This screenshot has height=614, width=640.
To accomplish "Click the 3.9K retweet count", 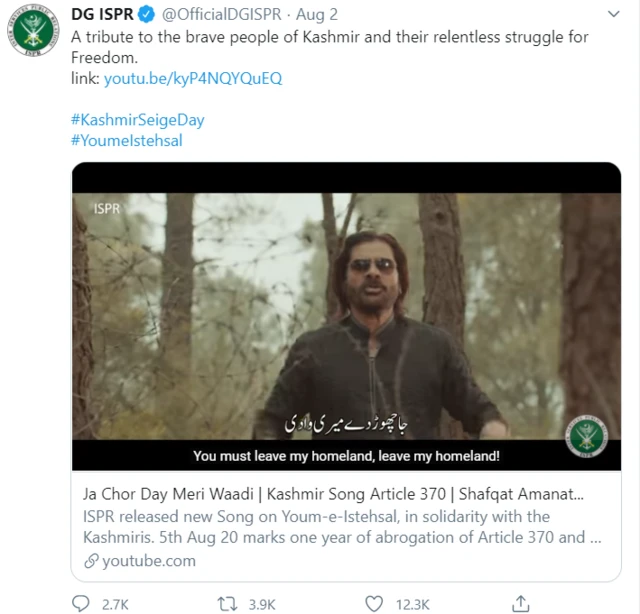I will [x=262, y=603].
